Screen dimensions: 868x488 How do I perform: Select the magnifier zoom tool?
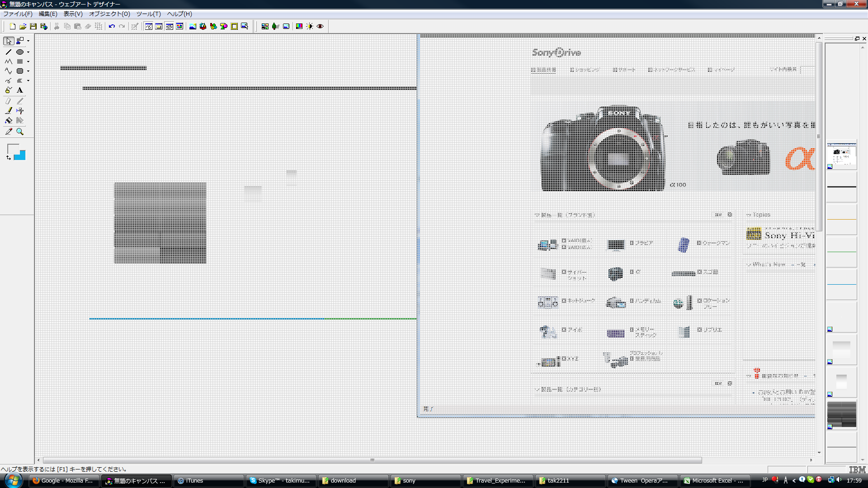click(19, 131)
